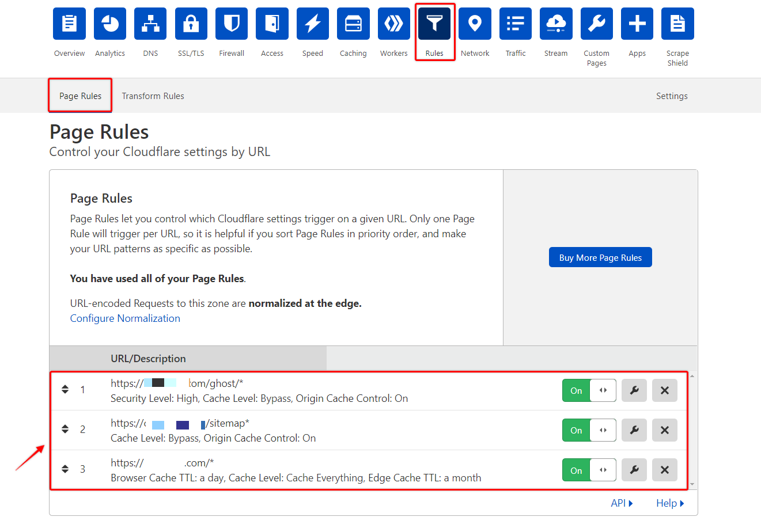Go to the DNS section icon
The height and width of the screenshot is (532, 761).
coord(150,24)
